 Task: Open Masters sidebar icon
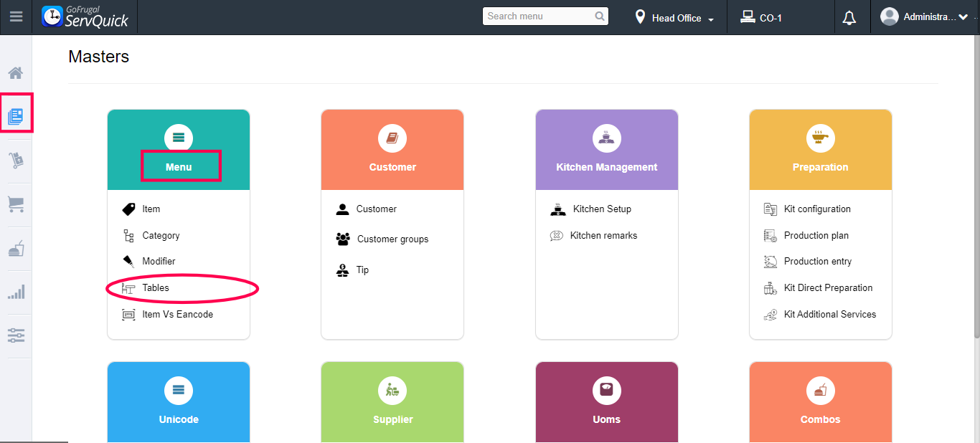[x=16, y=116]
